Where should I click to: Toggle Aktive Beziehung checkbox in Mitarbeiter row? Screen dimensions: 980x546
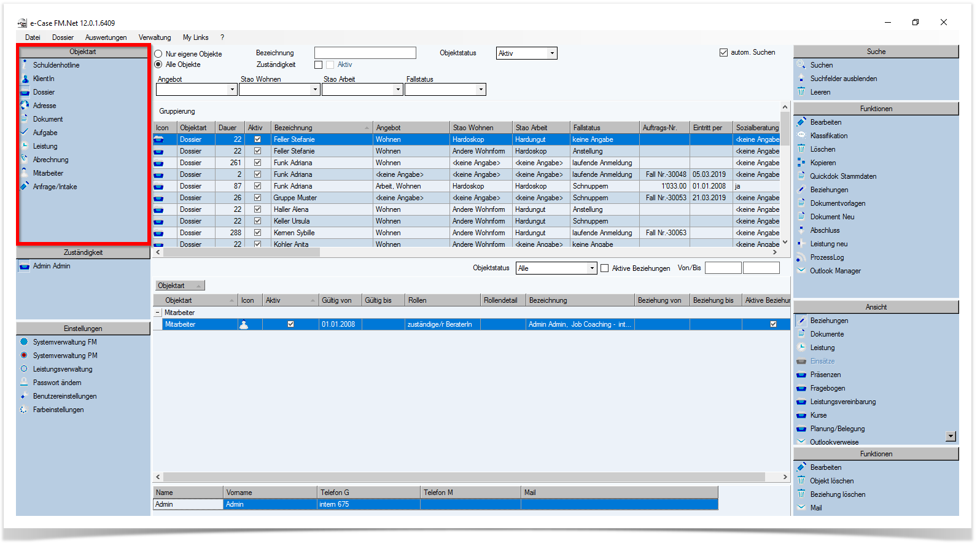773,324
